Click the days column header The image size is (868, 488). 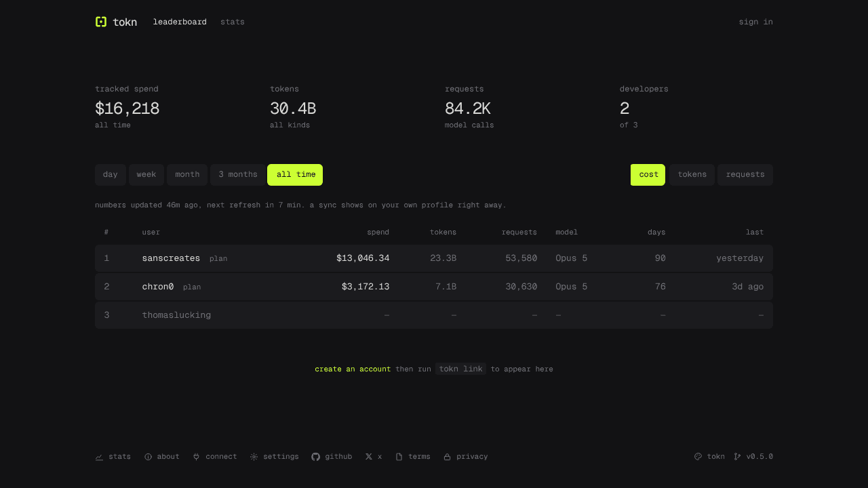coord(656,232)
